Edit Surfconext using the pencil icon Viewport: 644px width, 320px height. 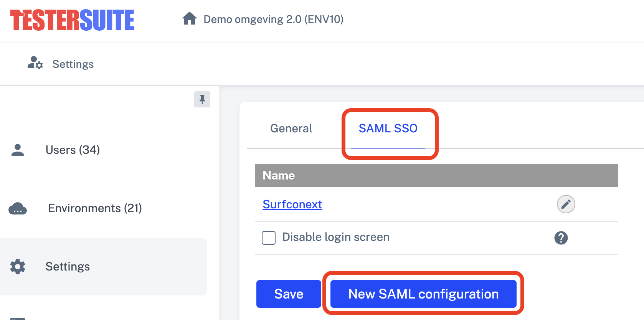point(566,204)
